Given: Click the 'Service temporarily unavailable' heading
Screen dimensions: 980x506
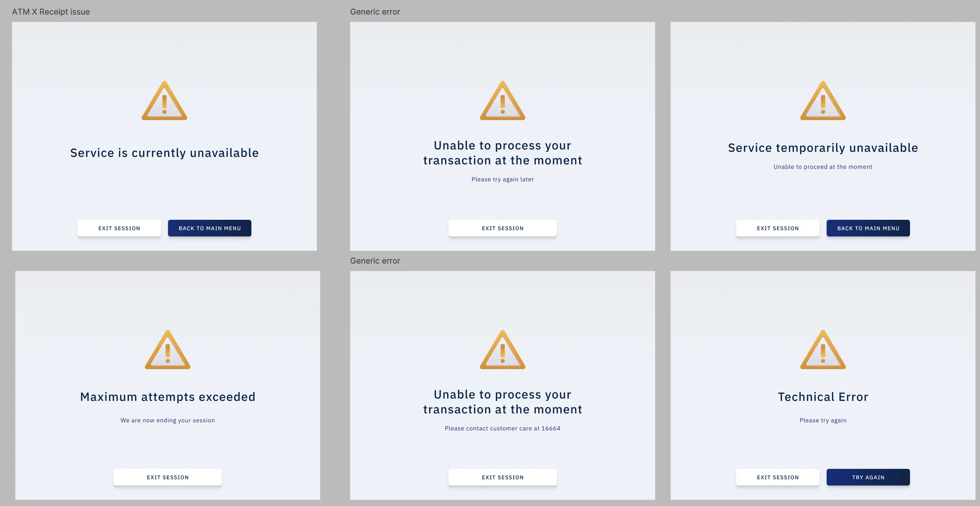Looking at the screenshot, I should point(823,148).
